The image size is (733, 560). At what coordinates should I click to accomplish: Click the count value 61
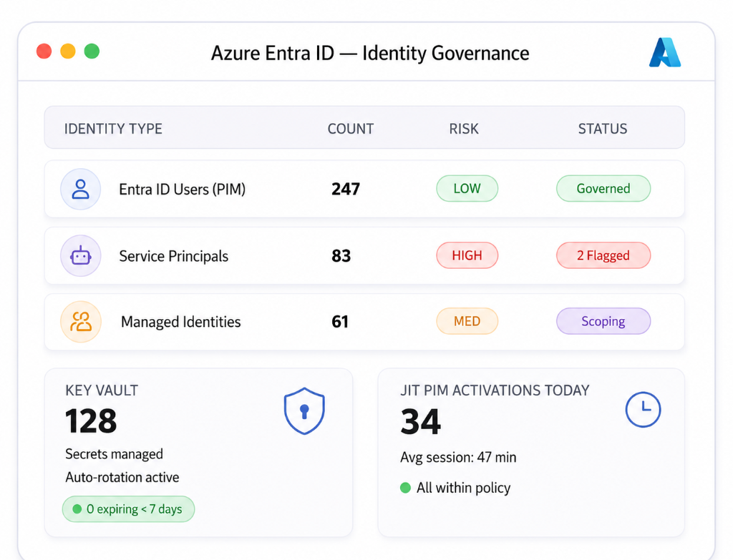click(x=340, y=321)
